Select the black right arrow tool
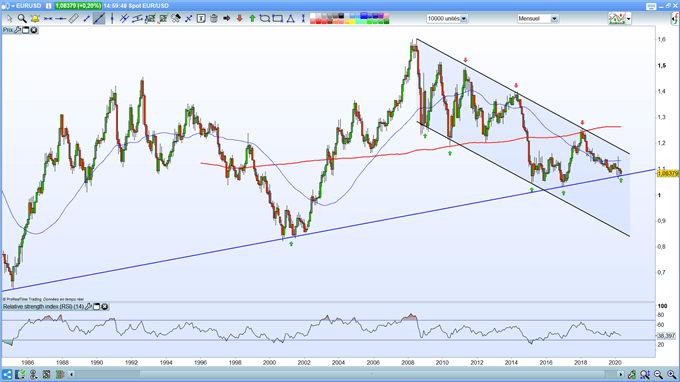The height and width of the screenshot is (382, 680). [226, 19]
